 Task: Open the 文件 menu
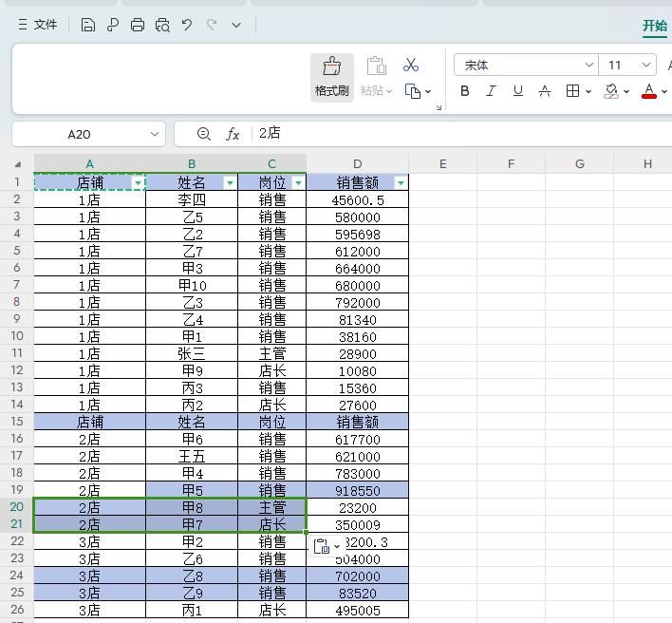[38, 26]
